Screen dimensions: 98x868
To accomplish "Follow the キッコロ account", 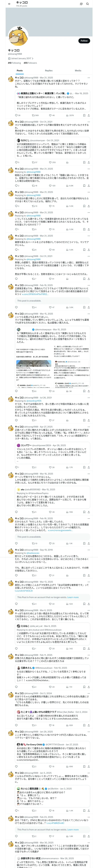I will [84, 41].
